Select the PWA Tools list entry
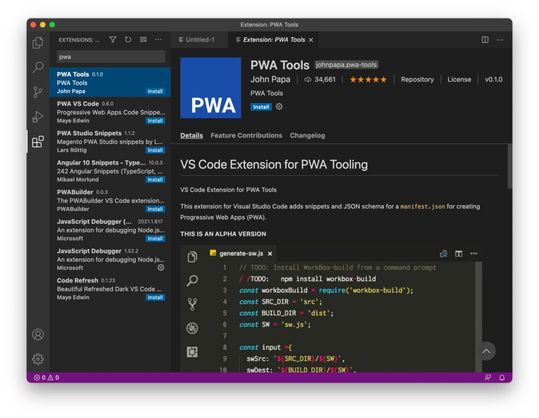The height and width of the screenshot is (418, 539). click(x=110, y=82)
